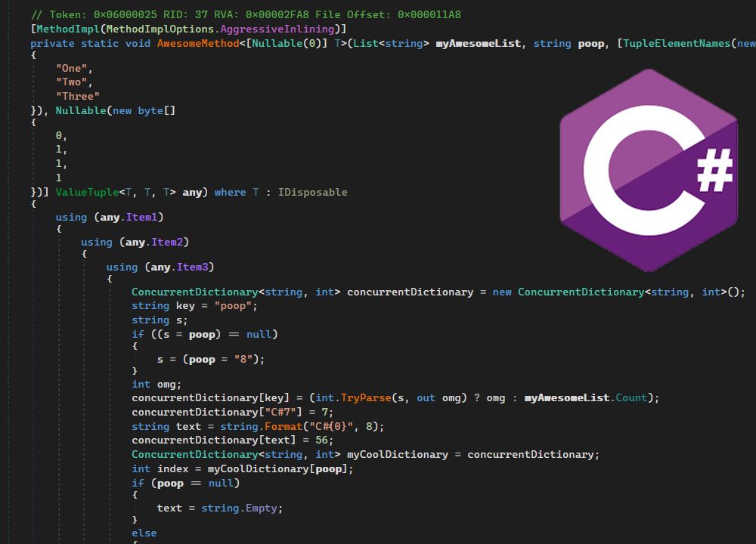
Task: Click the ValueTuple type name
Action: point(87,192)
